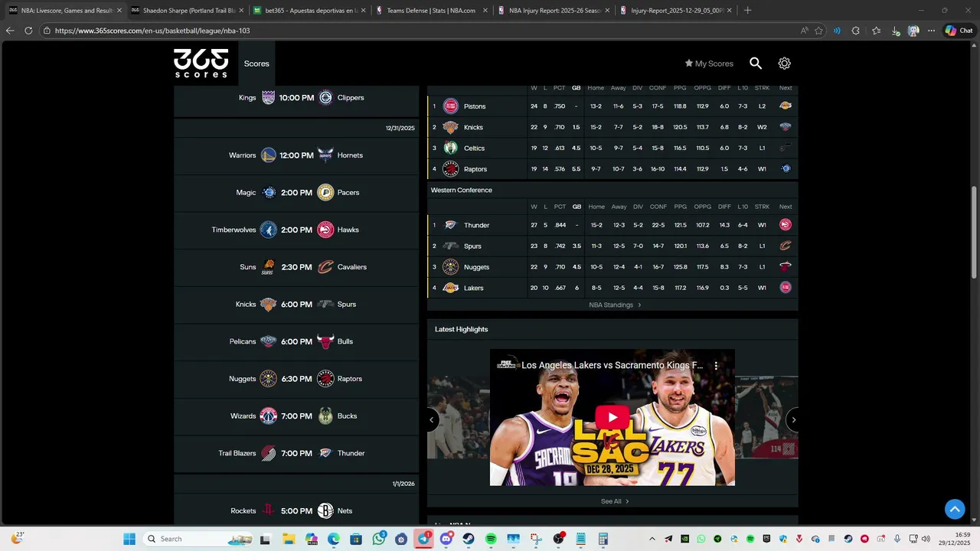980x551 pixels.
Task: Click the Raptors row in Eastern standings
Action: coord(612,169)
